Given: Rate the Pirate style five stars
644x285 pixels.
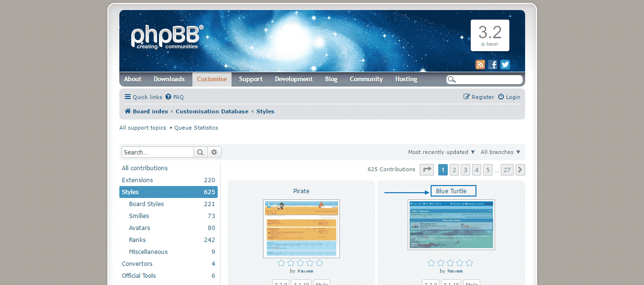Looking at the screenshot, I should point(319,262).
